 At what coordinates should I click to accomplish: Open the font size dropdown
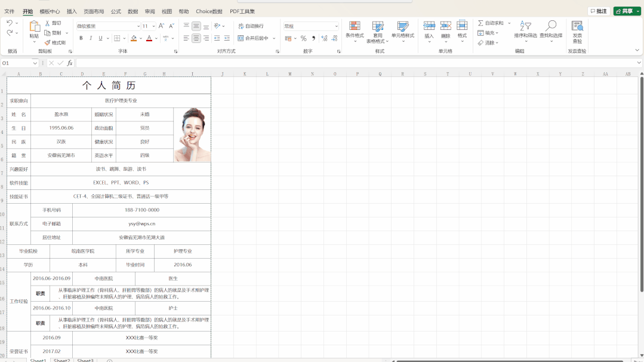click(153, 25)
